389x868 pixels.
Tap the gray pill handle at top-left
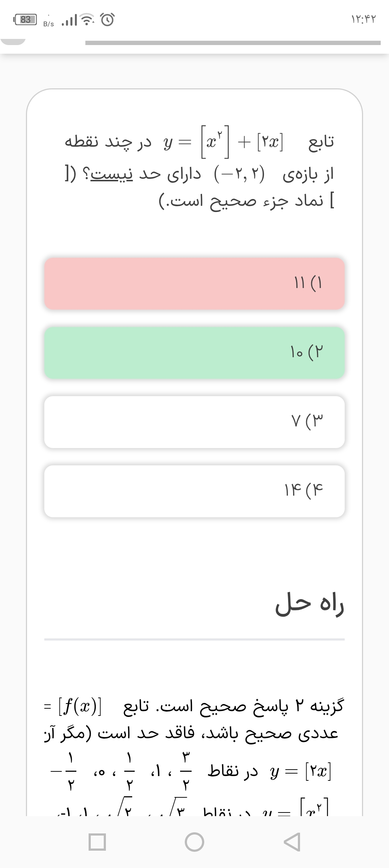[13, 41]
